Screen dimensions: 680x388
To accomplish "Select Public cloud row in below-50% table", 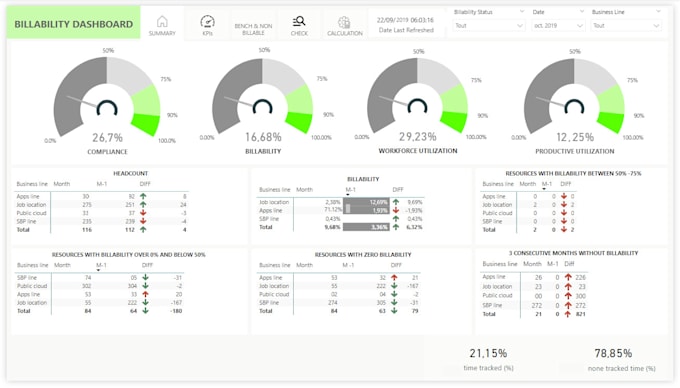I will [100, 286].
